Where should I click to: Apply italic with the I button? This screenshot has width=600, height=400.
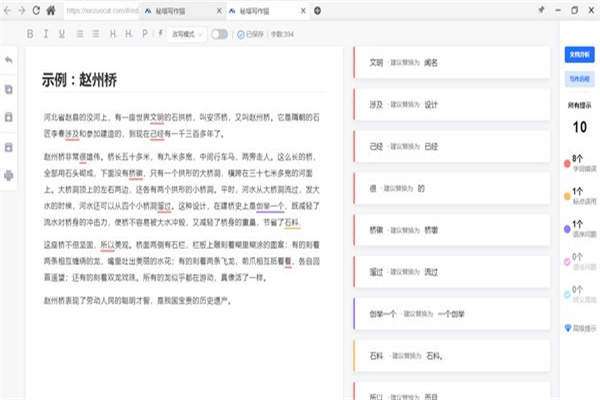point(46,34)
